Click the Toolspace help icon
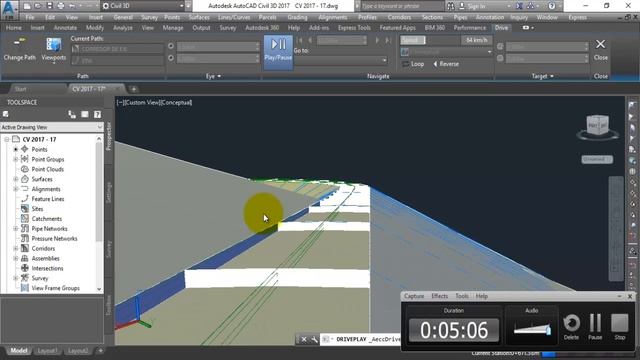Screen dimensions: 640x360 pos(97,114)
